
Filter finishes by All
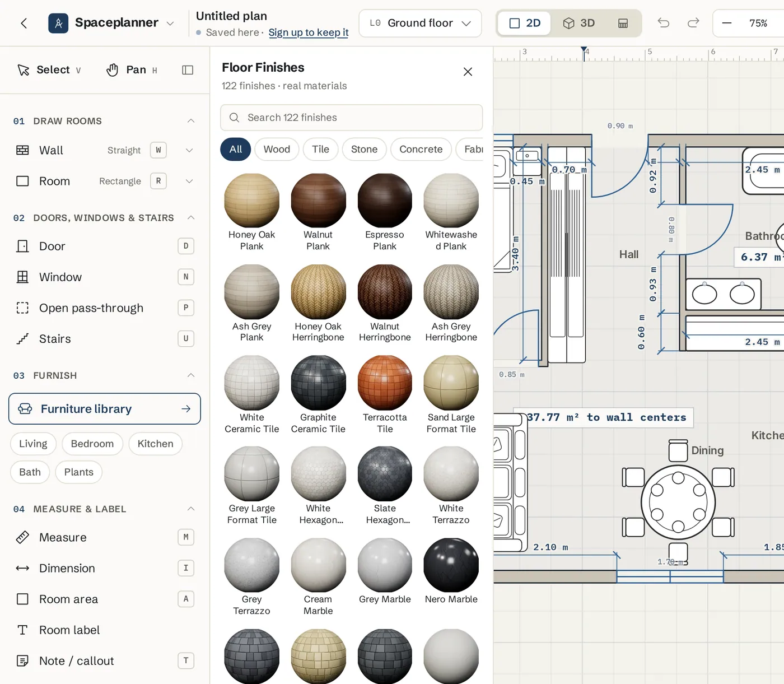(x=236, y=149)
